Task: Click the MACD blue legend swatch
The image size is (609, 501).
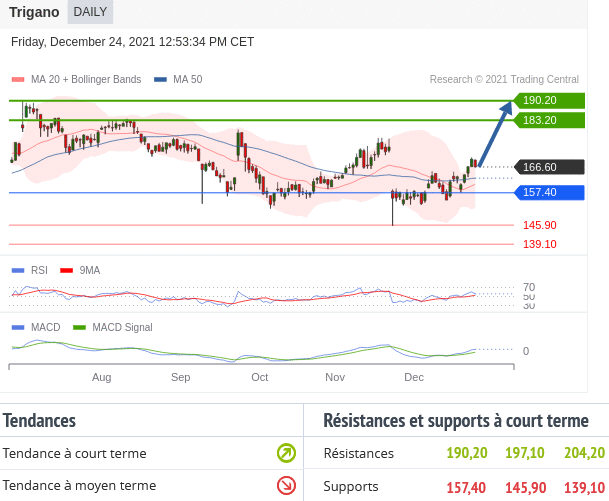Action: tap(18, 327)
